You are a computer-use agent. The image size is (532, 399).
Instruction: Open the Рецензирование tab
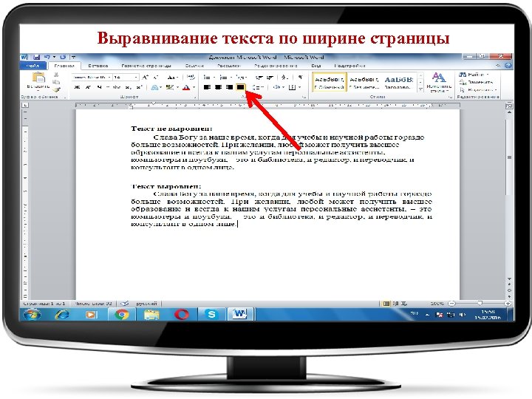click(x=276, y=66)
